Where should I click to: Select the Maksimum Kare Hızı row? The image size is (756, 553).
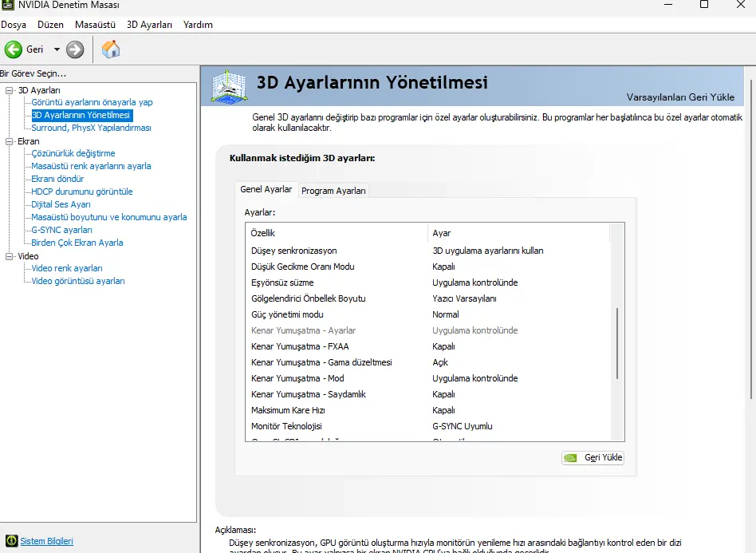[427, 410]
